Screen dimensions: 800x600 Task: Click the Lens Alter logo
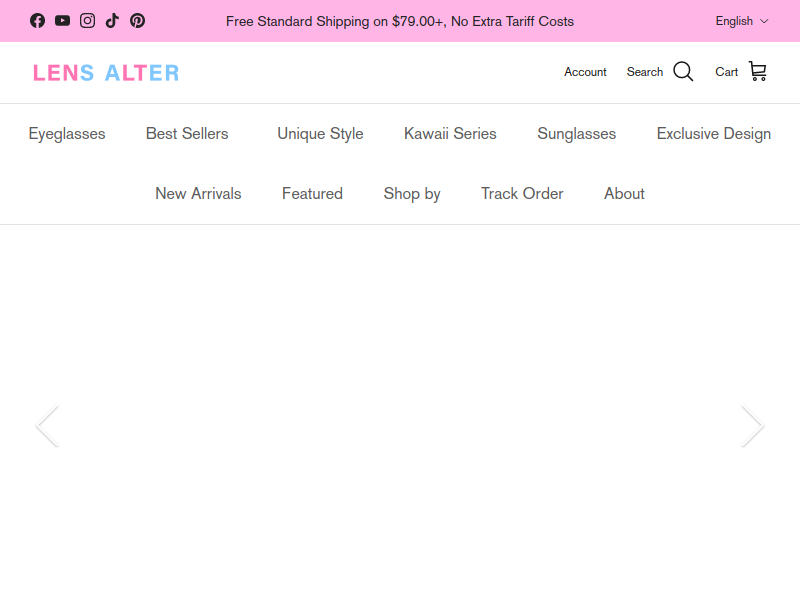(106, 73)
